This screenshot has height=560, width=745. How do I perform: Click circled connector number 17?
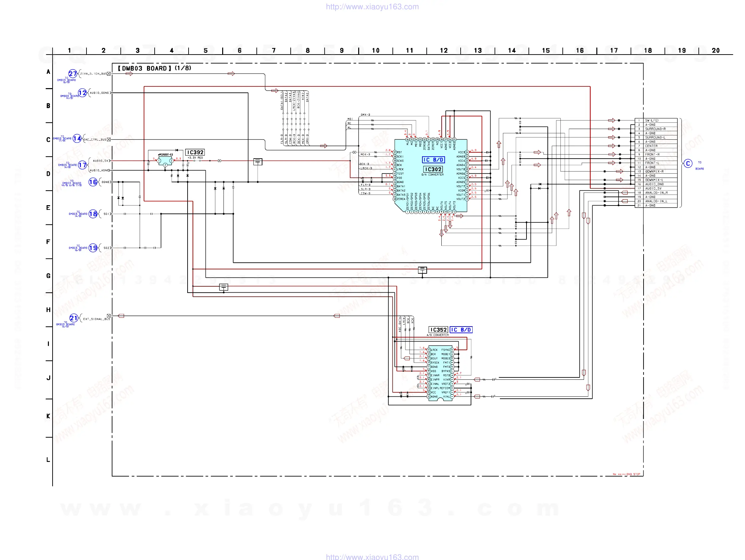click(x=82, y=165)
